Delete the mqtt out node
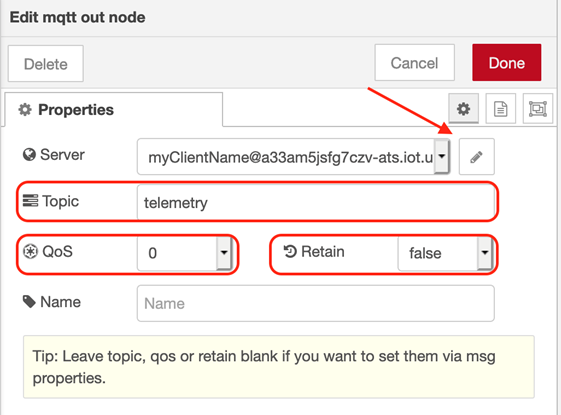Screen dimensions: 561x415 click(x=46, y=64)
